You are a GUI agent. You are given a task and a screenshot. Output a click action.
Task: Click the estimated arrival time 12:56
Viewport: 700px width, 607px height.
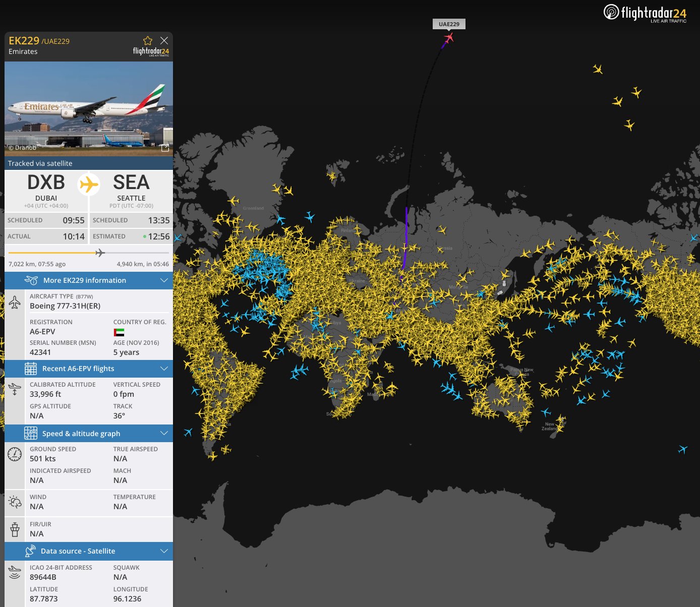tap(159, 236)
